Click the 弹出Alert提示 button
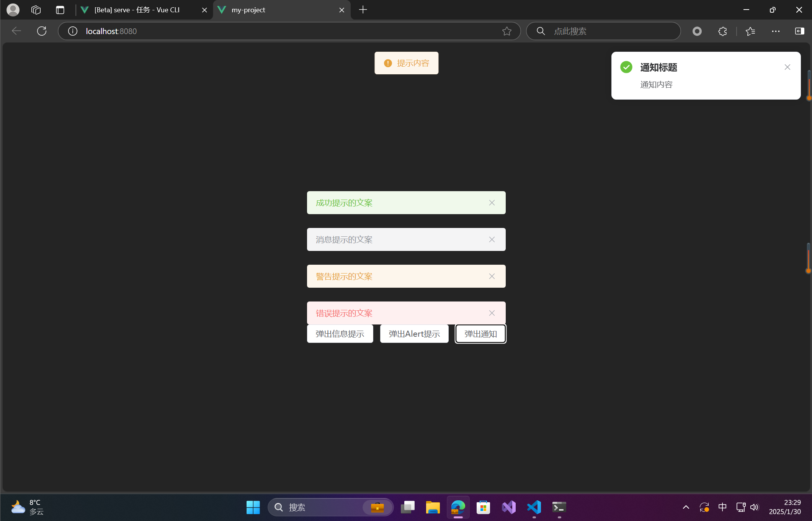Screen dimensions: 812x521 [x=414, y=334]
